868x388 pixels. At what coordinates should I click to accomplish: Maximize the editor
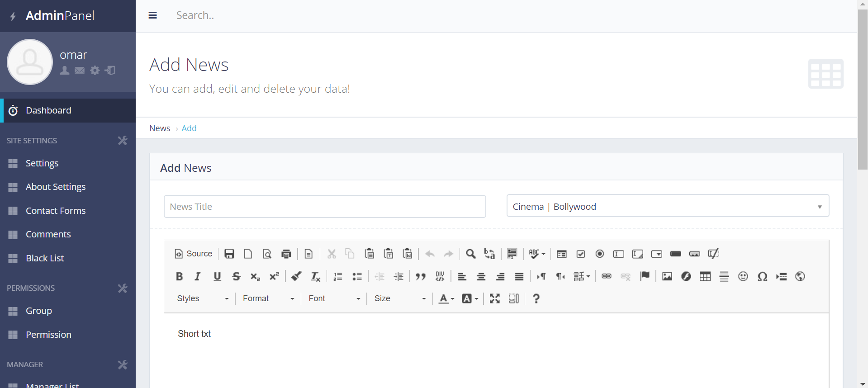495,298
